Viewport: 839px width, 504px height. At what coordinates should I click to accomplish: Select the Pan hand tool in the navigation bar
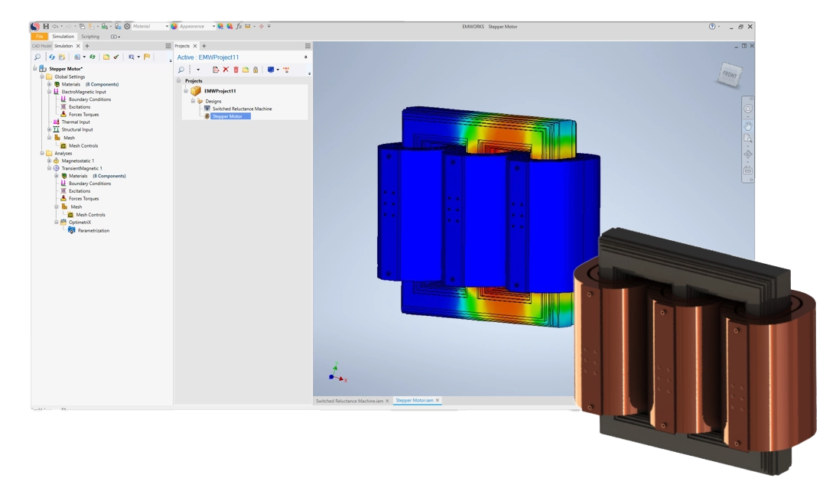coord(748,125)
